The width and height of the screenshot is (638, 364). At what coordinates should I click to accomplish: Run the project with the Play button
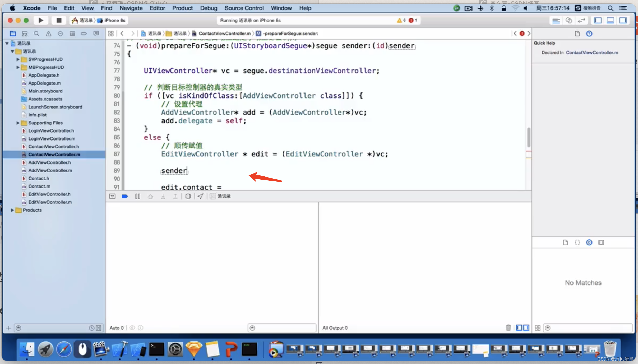[41, 20]
